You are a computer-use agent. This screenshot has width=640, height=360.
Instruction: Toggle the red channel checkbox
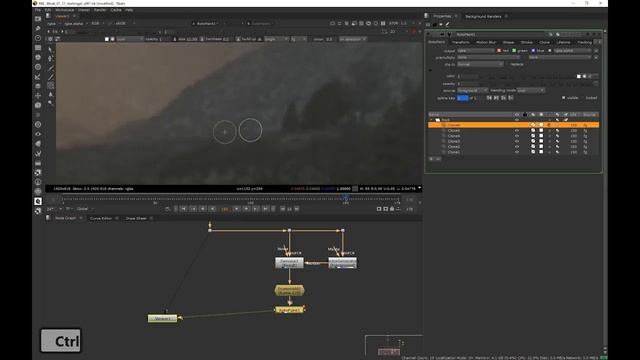click(x=499, y=51)
